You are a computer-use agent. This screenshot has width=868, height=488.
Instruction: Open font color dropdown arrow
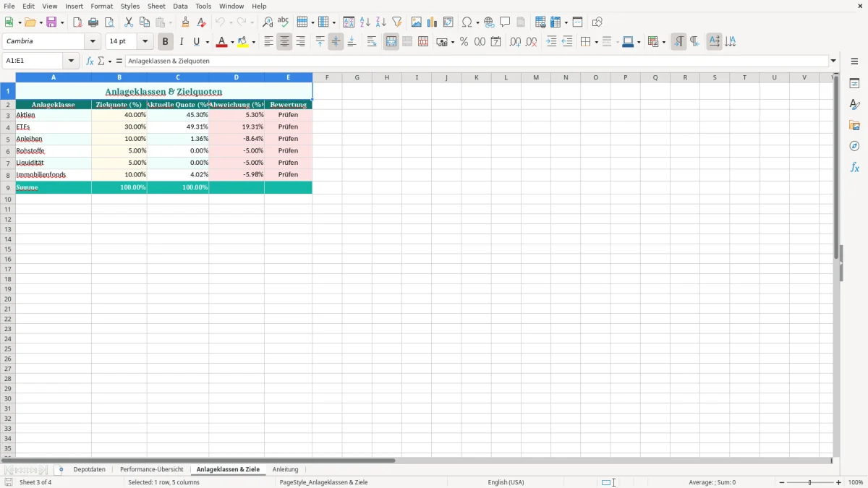coord(232,42)
